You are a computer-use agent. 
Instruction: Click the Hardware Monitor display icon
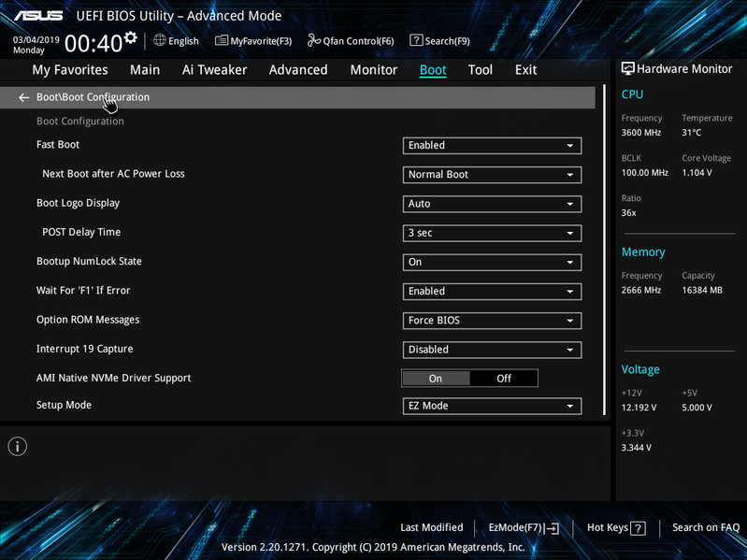point(628,68)
